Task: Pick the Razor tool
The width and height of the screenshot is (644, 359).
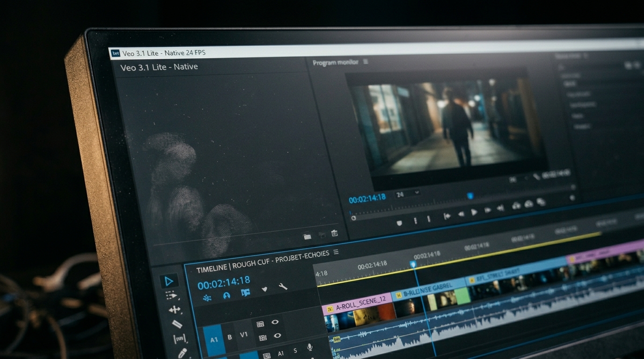Action: point(177,323)
